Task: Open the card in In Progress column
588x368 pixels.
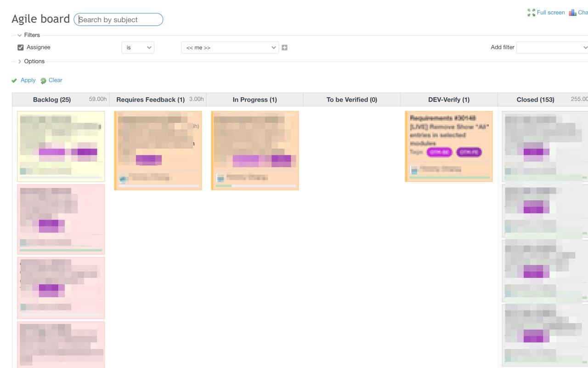Action: point(255,150)
